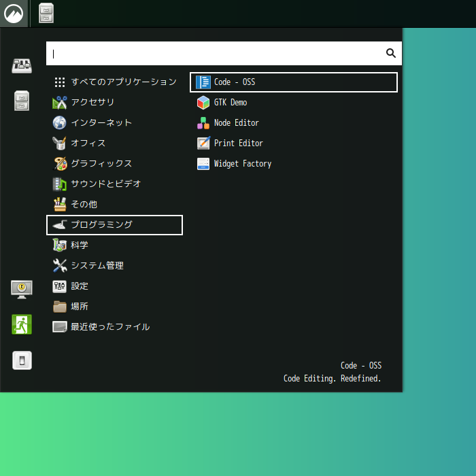Select すべてのアプリケーション category
The height and width of the screenshot is (476, 476).
pos(114,82)
